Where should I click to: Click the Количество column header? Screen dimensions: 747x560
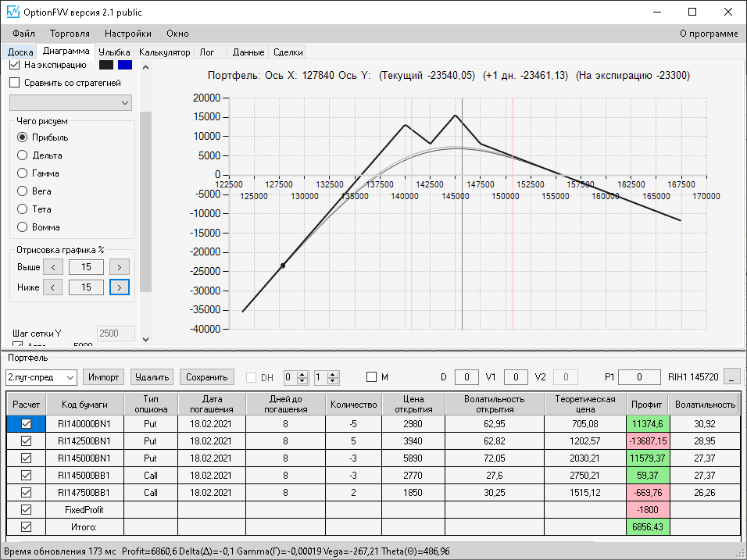[353, 405]
